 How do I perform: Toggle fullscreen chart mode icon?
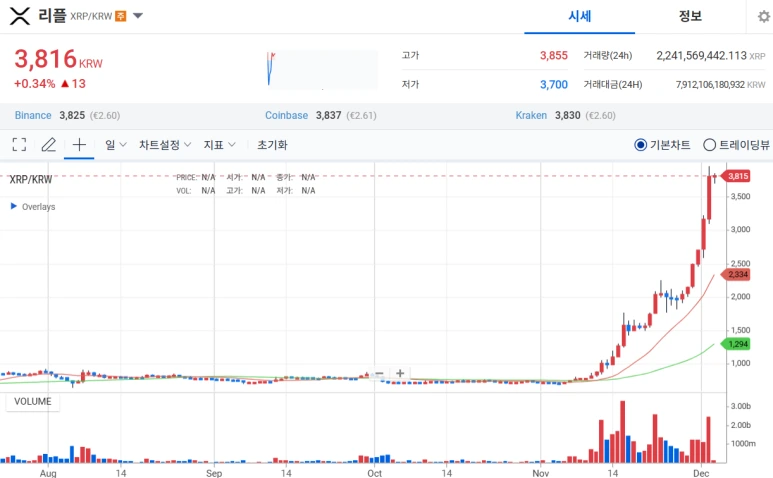[19, 144]
